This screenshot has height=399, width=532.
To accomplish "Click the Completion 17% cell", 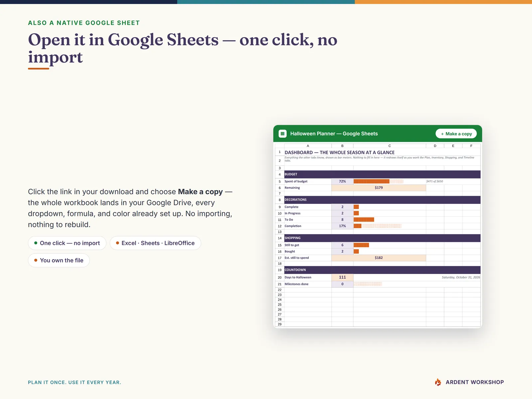I will [x=342, y=226].
